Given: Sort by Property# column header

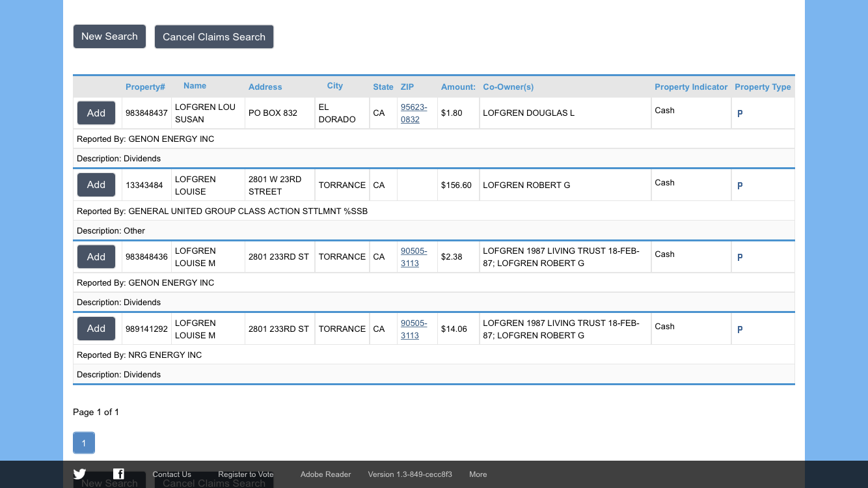Looking at the screenshot, I should point(145,87).
